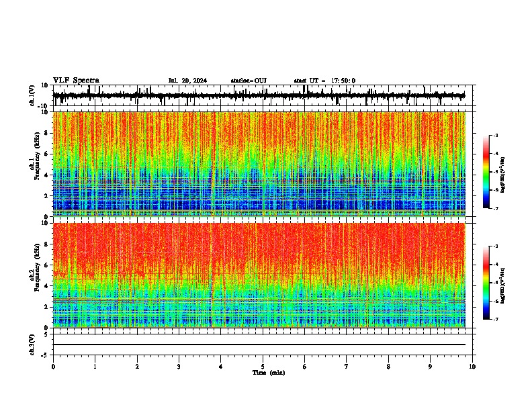The height and width of the screenshot is (411, 532).
Task: Click the "VLF Spectra" title text
Action: click(x=76, y=81)
